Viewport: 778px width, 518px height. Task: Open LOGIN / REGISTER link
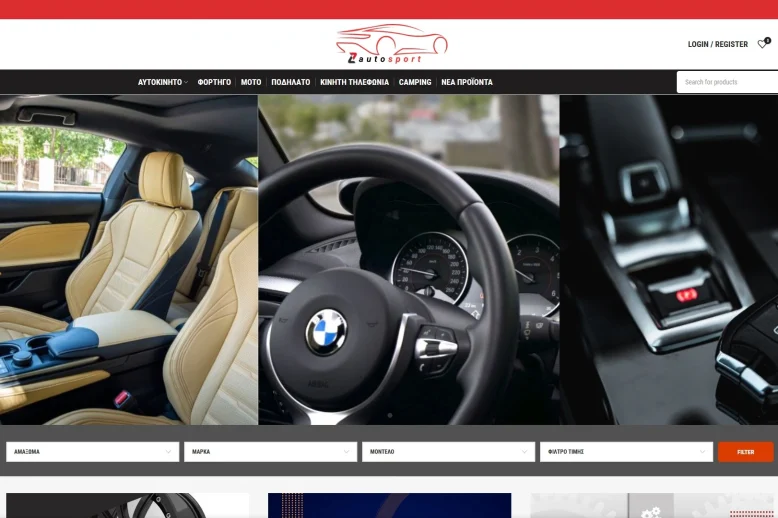tap(717, 44)
